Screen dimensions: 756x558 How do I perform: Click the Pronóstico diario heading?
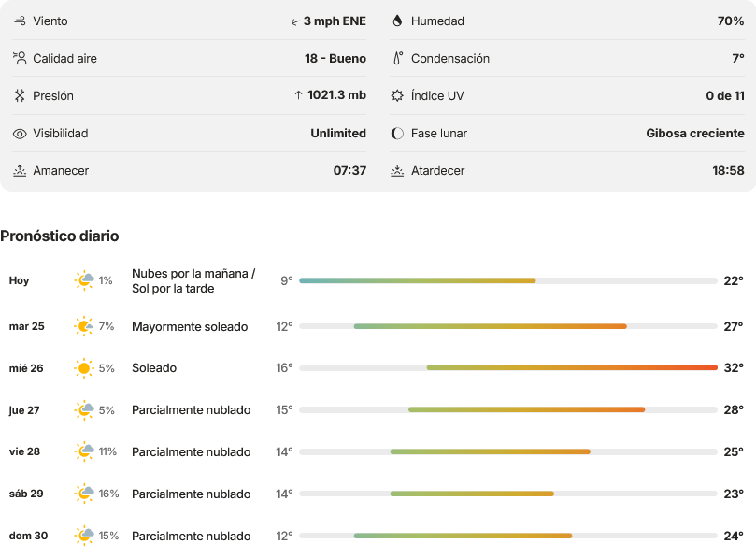click(x=59, y=236)
